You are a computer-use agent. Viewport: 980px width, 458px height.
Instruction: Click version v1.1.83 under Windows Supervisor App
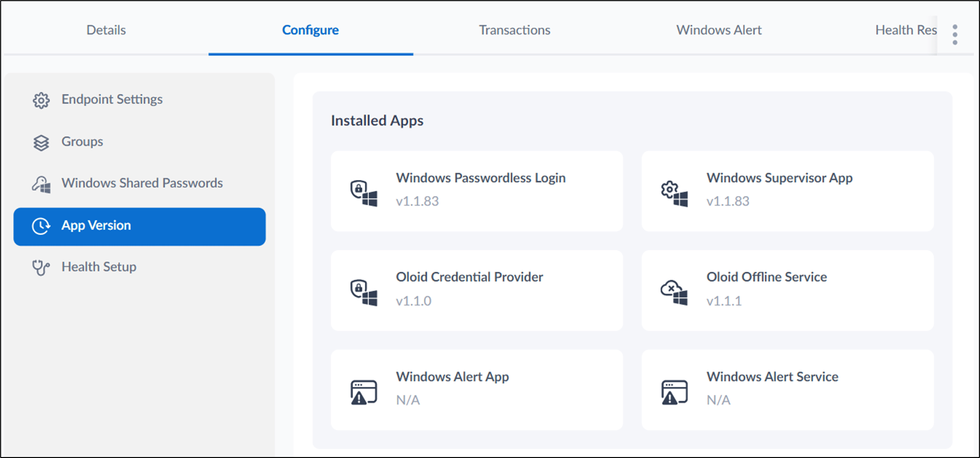point(728,201)
